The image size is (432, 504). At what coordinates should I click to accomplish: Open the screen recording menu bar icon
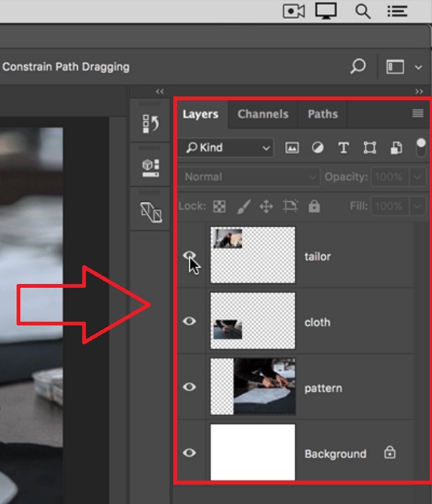[x=294, y=11]
